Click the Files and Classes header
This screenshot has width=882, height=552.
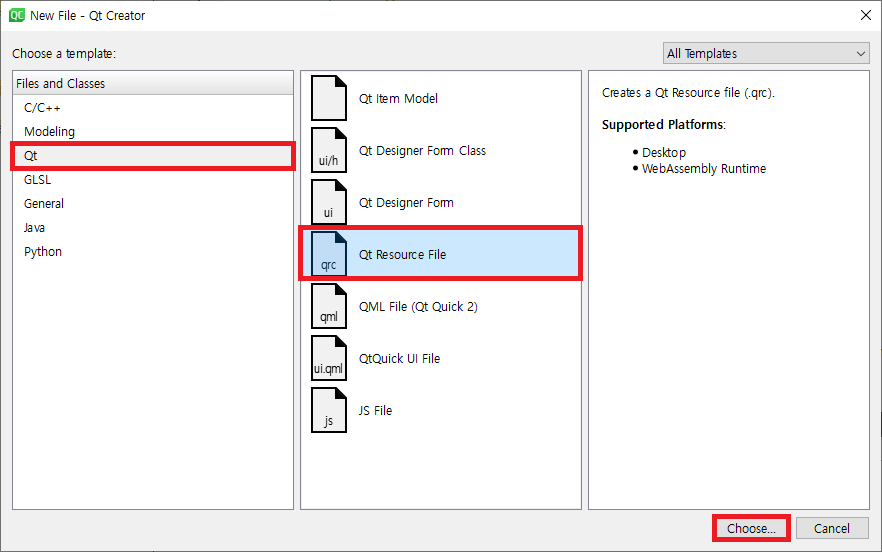coord(153,83)
